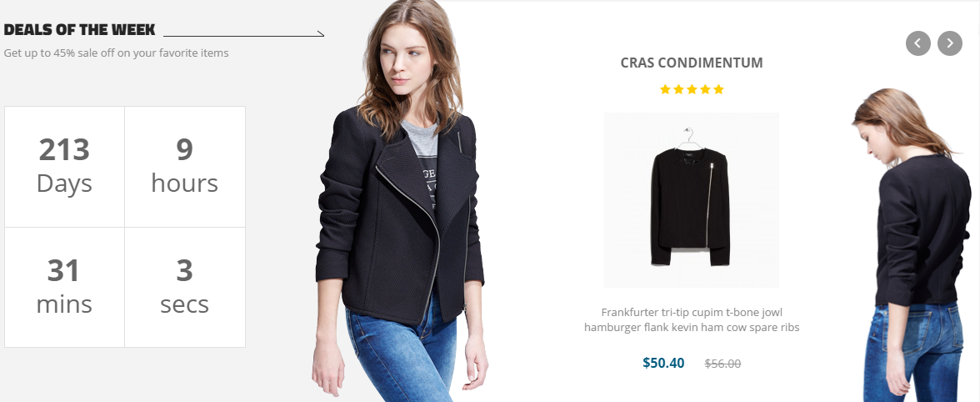Click the third rating star
980x402 pixels.
click(x=692, y=89)
